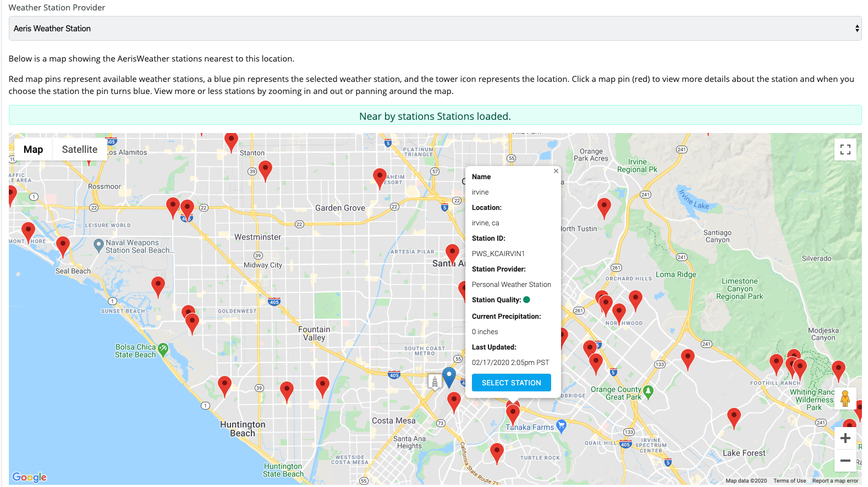868x487 pixels.
Task: Click the Westminster map label
Action: point(257,237)
